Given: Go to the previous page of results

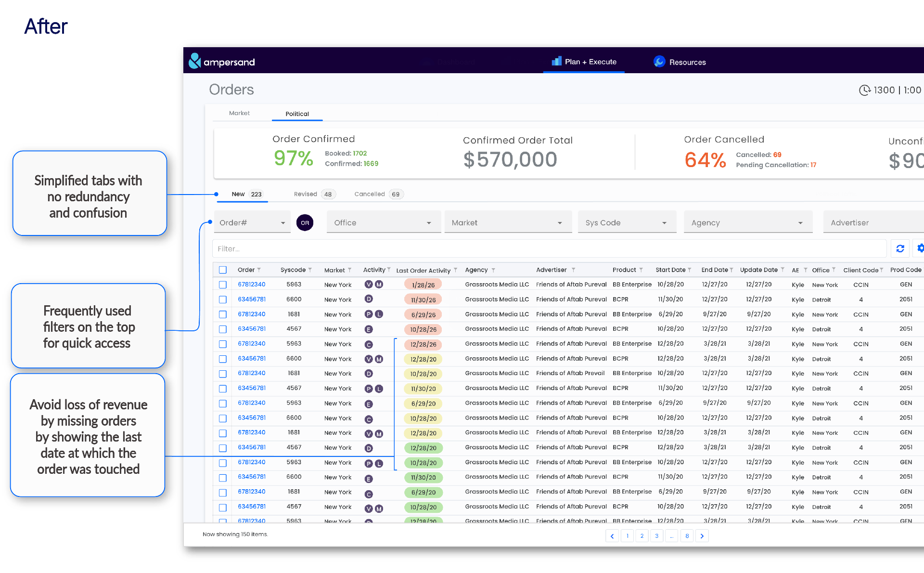Looking at the screenshot, I should (612, 536).
